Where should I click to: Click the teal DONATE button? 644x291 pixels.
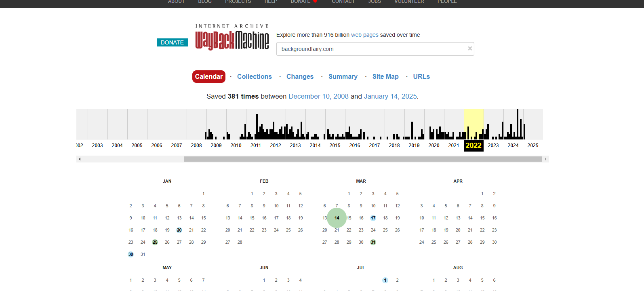coord(172,42)
